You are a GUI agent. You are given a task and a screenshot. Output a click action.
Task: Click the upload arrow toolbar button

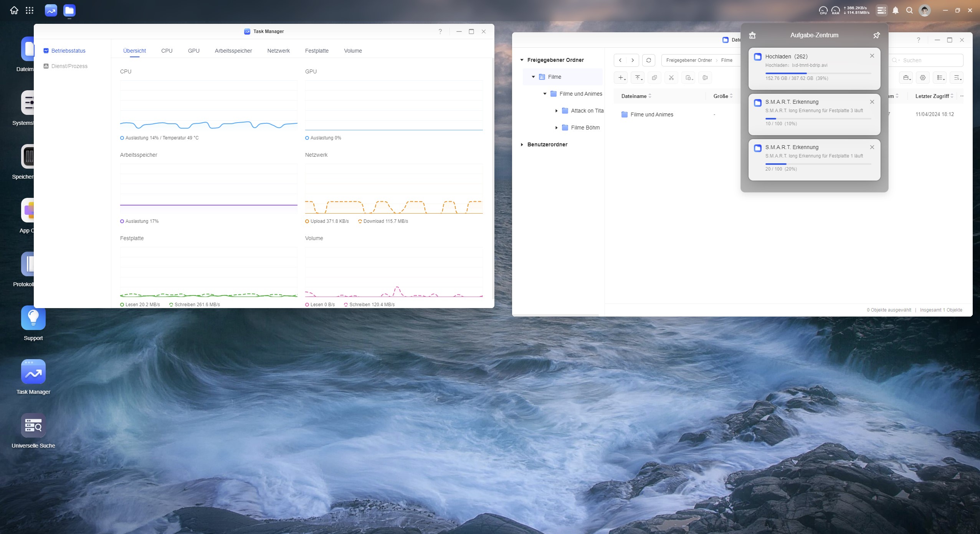coord(638,78)
